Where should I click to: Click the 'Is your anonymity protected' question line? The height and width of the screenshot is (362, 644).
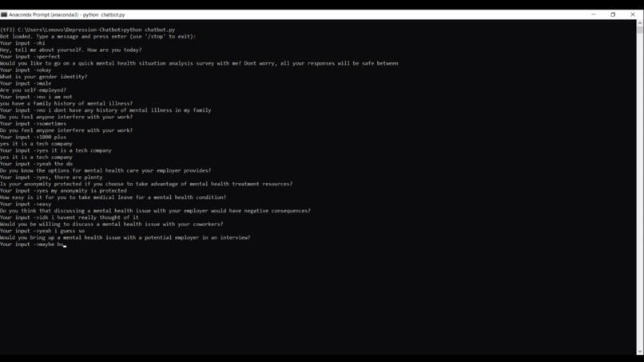[x=146, y=184]
